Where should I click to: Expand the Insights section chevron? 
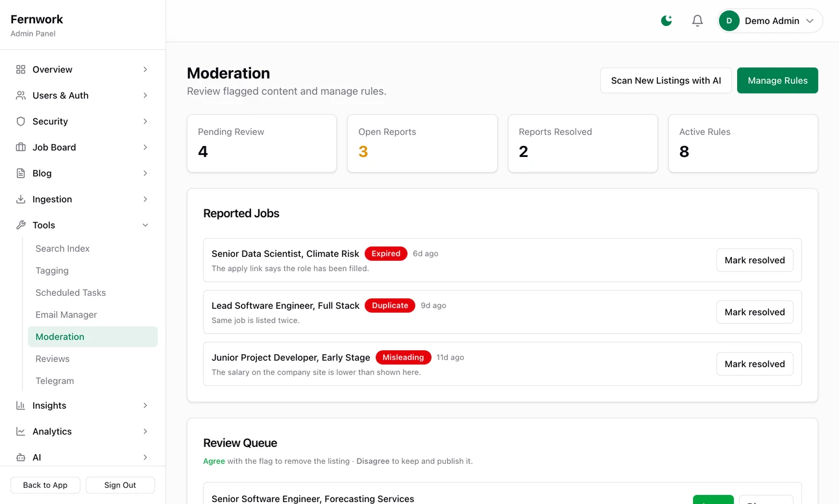pos(145,405)
